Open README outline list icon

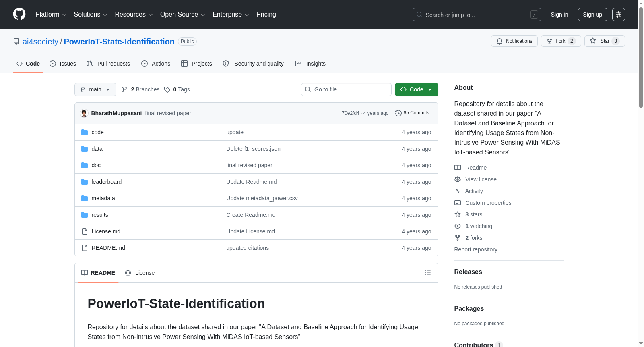(428, 273)
